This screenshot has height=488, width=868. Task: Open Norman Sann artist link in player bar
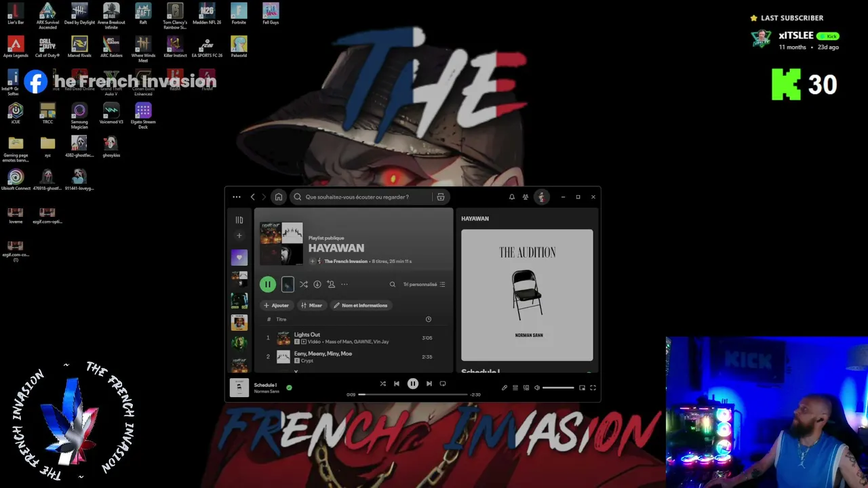(267, 392)
